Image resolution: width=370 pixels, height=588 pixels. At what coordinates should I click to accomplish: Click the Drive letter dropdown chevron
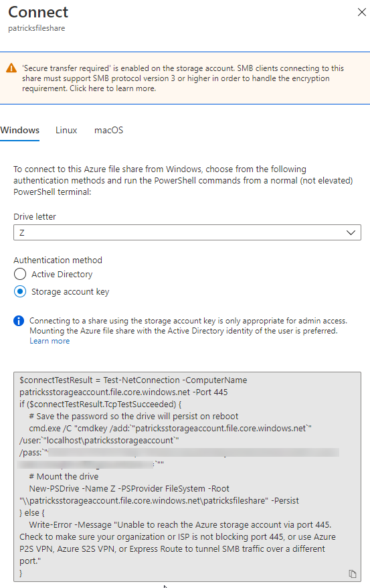click(351, 232)
